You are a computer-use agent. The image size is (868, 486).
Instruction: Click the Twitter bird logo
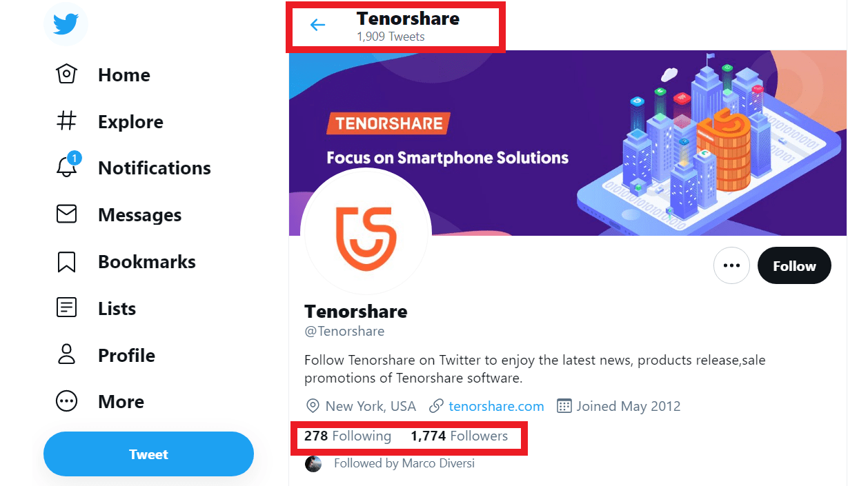pos(65,24)
